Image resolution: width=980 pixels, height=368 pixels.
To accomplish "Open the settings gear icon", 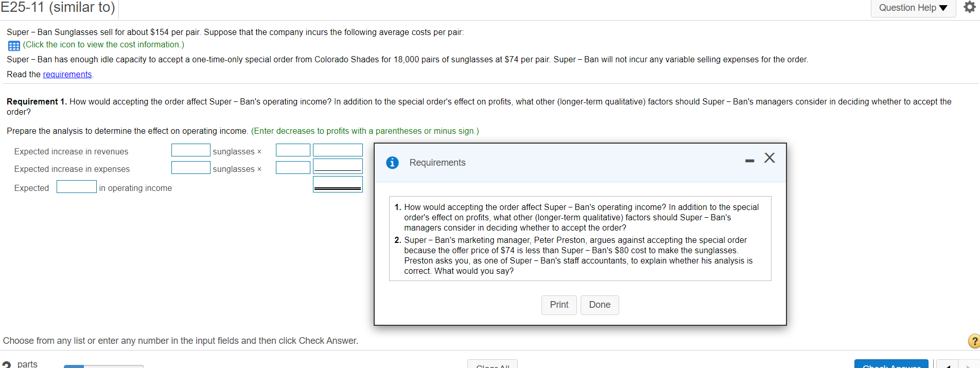I will click(x=970, y=7).
